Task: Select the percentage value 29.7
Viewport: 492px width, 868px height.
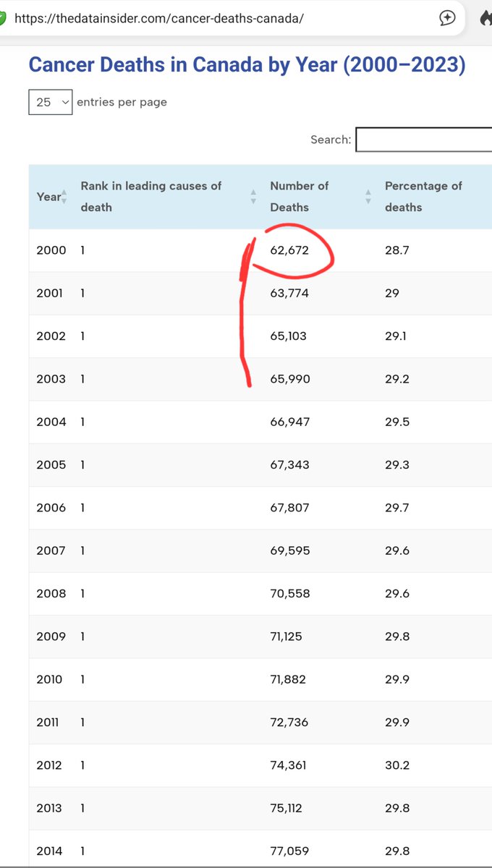Action: 396,508
